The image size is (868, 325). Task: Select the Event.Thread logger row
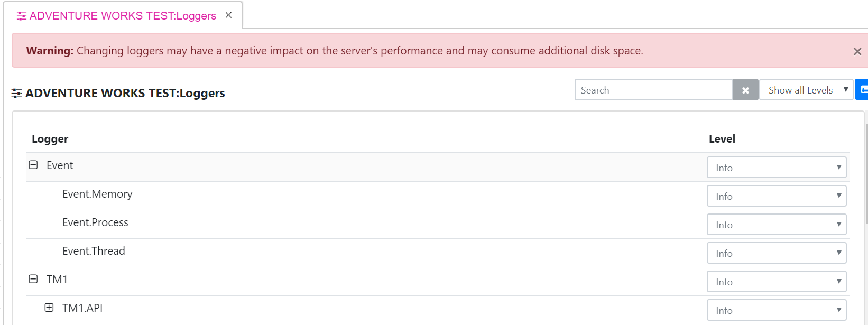coord(438,253)
